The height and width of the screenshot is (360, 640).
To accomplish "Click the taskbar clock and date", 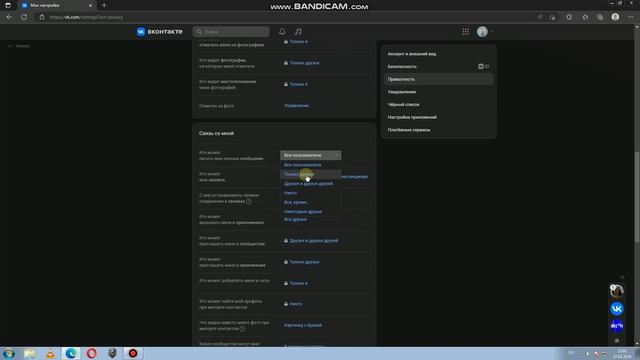I will click(622, 353).
